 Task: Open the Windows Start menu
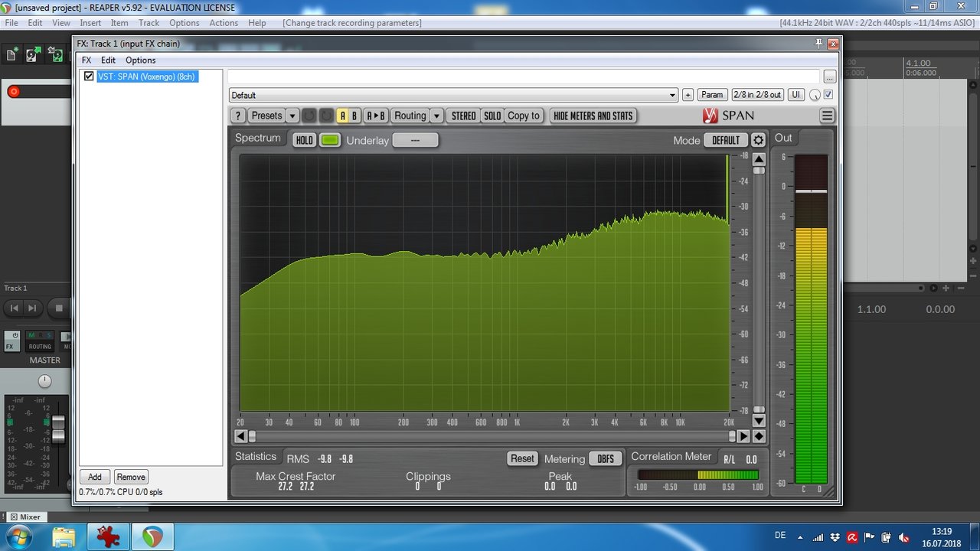pyautogui.click(x=21, y=536)
